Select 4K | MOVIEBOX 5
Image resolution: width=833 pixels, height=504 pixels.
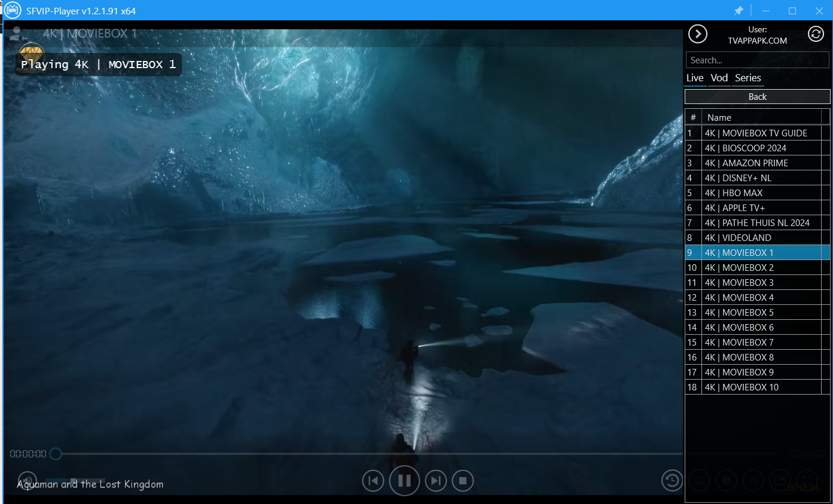point(757,312)
